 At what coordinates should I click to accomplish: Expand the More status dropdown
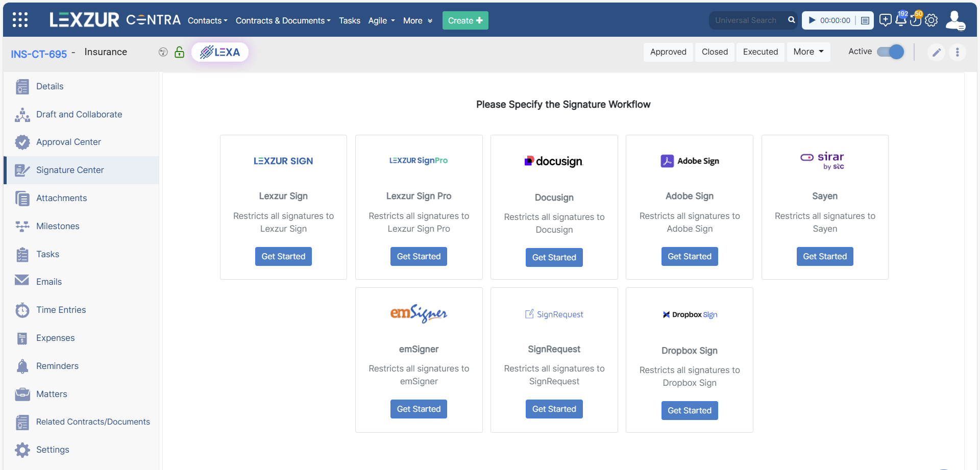(x=808, y=52)
